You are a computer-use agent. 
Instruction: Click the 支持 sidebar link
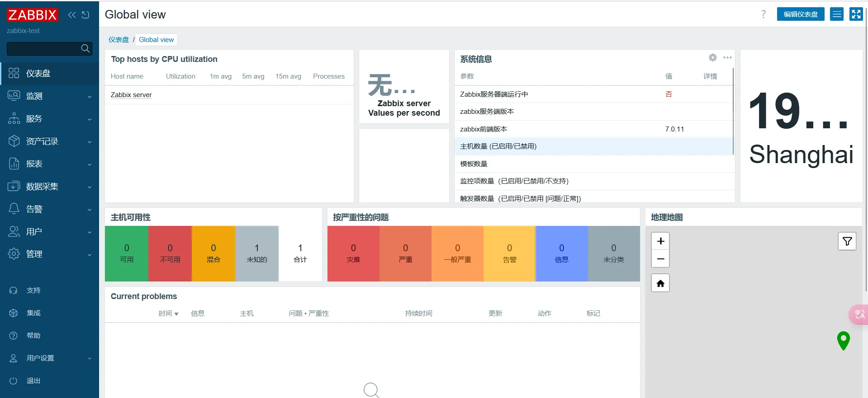[x=33, y=290]
